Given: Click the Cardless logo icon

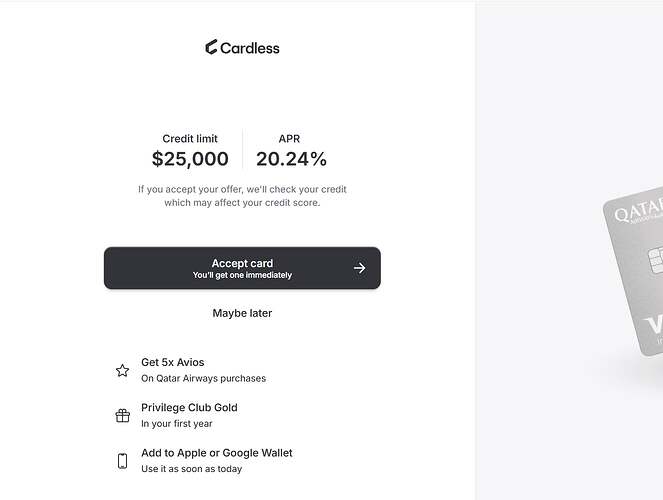Looking at the screenshot, I should [x=211, y=47].
